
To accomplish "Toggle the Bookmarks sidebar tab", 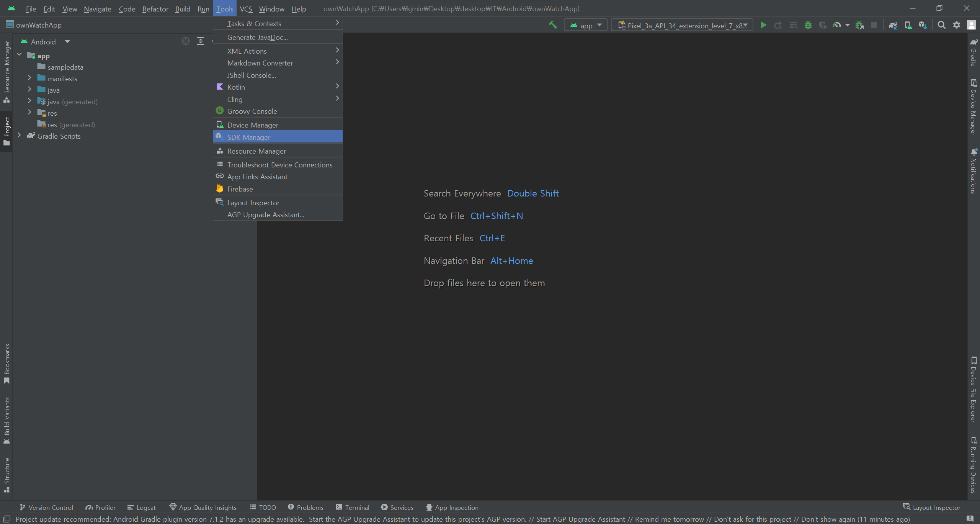I will tap(7, 364).
